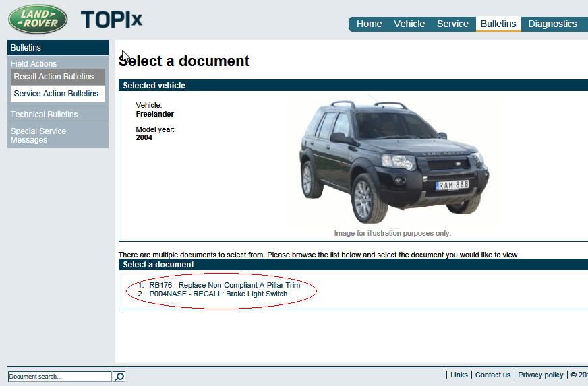
Task: Switch to the Vehicle tab
Action: point(409,24)
